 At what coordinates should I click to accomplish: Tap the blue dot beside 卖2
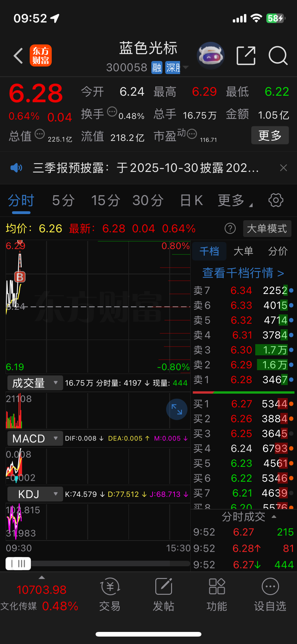[x=291, y=365]
